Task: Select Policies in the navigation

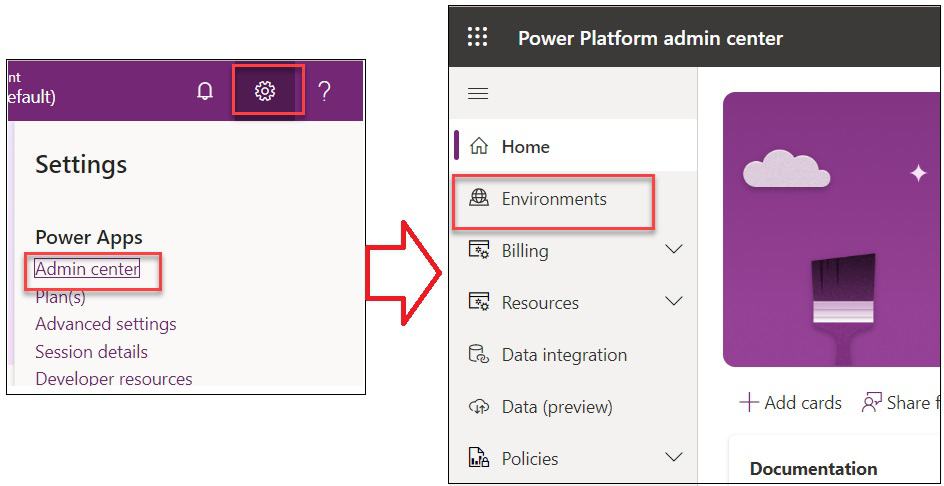Action: click(x=575, y=458)
